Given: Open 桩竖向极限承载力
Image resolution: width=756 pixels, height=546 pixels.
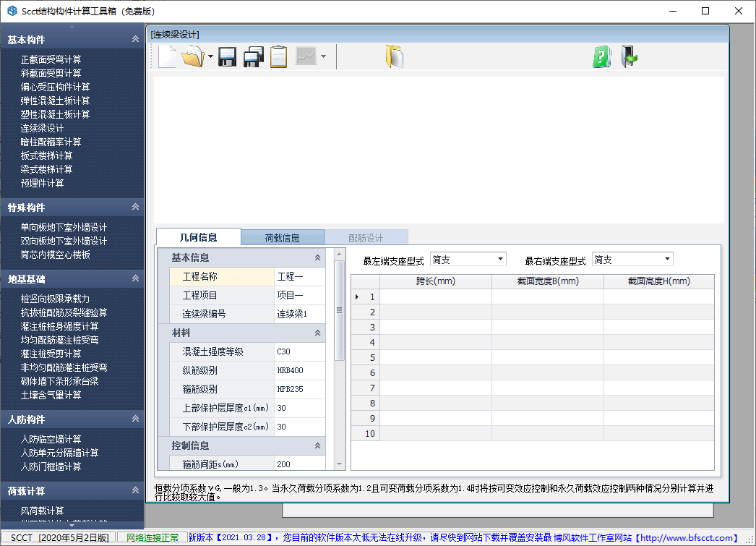Looking at the screenshot, I should tap(55, 299).
